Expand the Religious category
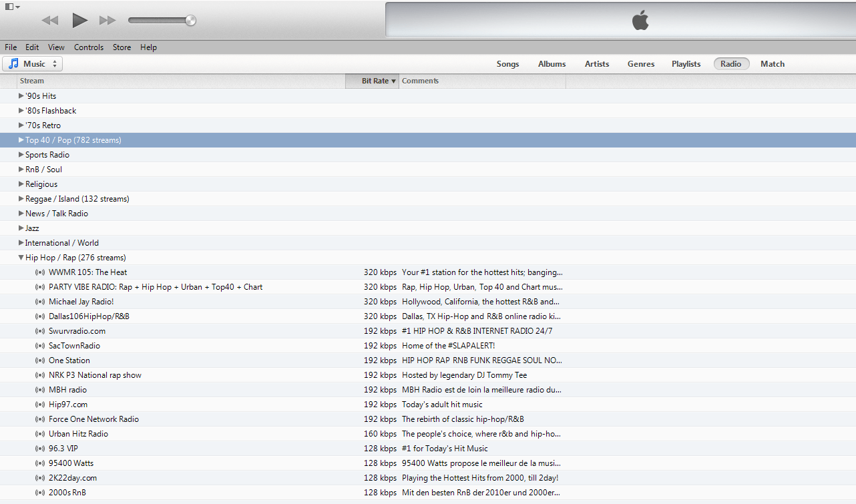 tap(21, 184)
